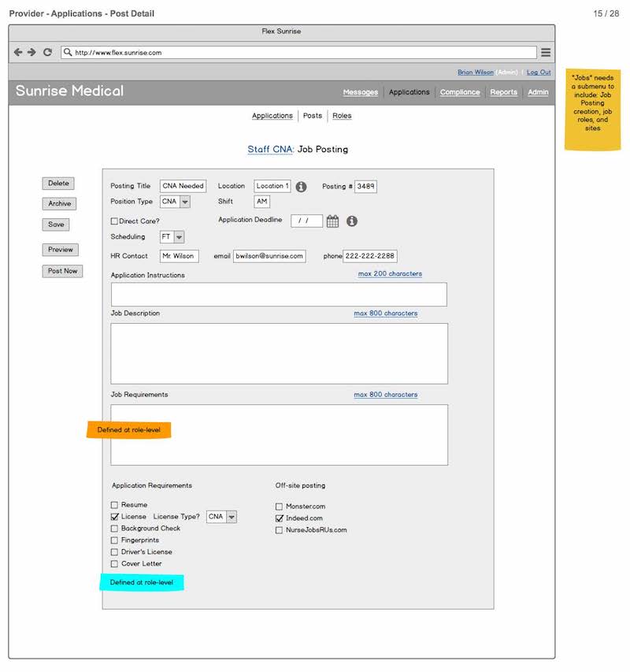
Task: Switch to the Posts sub-tab
Action: (312, 116)
